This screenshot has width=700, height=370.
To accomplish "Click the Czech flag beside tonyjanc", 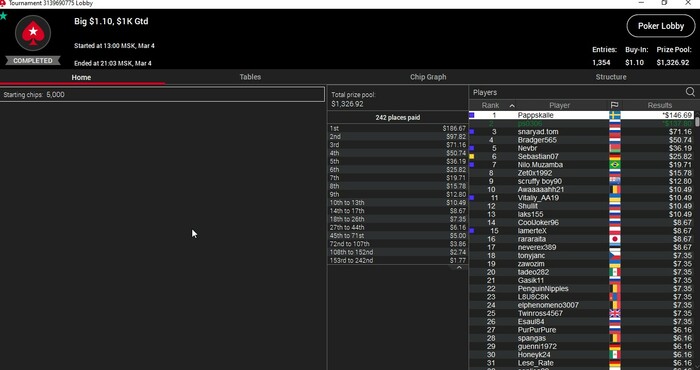I will click(615, 256).
